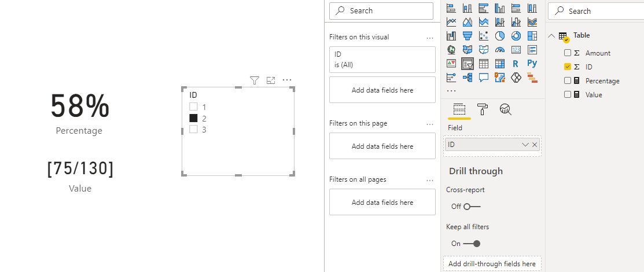The height and width of the screenshot is (272, 644).
Task: Switch to the Format paint roller tab
Action: tap(483, 109)
